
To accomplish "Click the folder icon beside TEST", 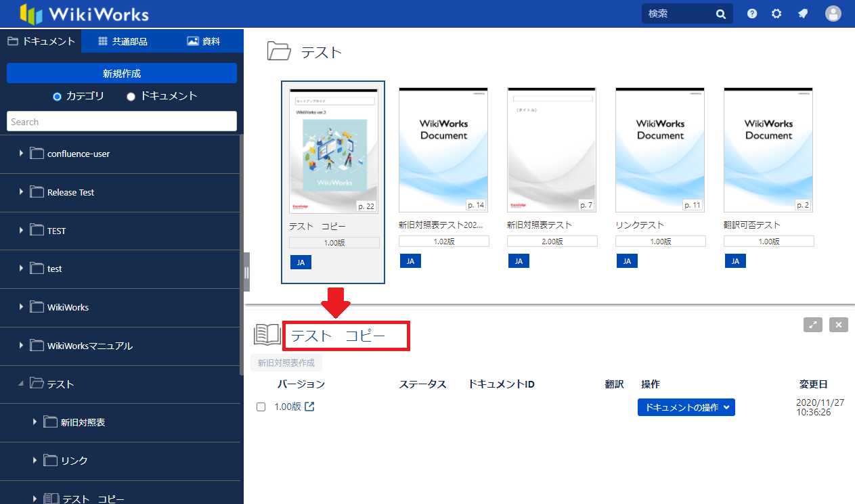I will click(37, 231).
